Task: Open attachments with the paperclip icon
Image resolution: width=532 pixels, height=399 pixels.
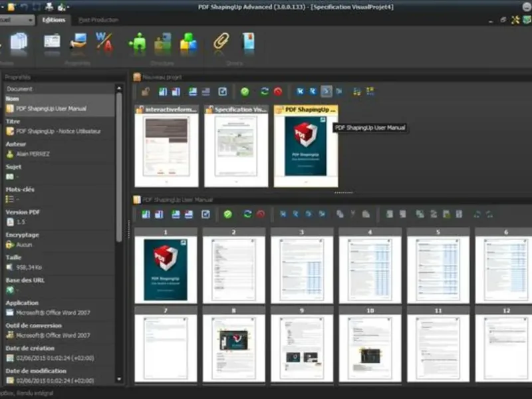Action: (x=221, y=42)
